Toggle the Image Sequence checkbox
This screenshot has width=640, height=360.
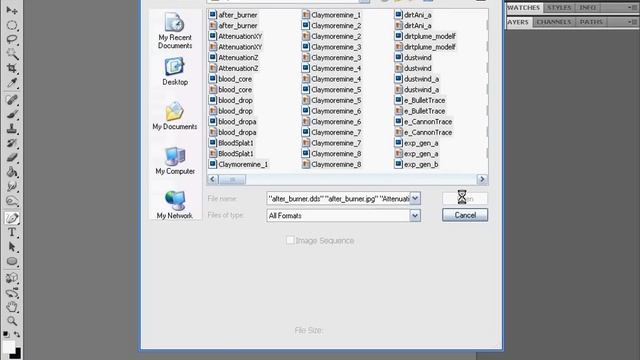(x=290, y=240)
